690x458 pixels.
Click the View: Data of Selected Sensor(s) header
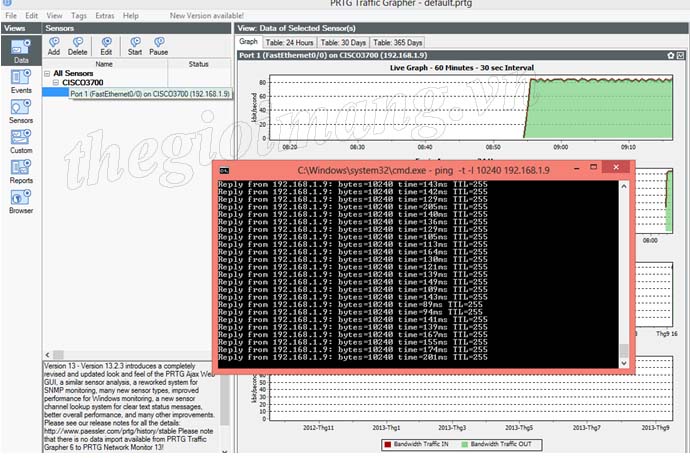pos(461,28)
